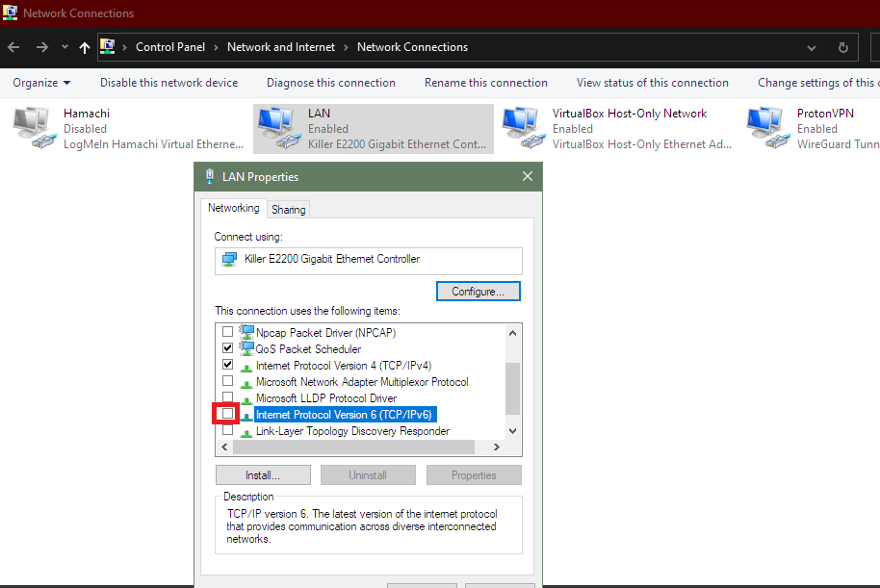Click the scroll up arrow in items list
The width and height of the screenshot is (880, 588).
[x=512, y=333]
